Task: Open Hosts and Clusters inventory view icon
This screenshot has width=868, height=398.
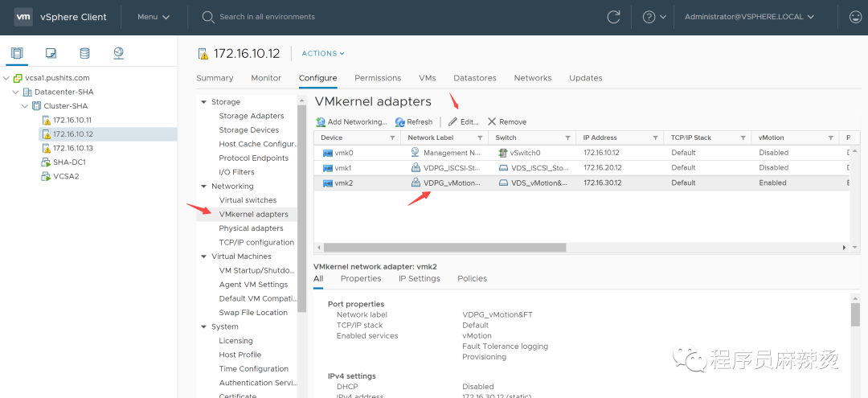Action: (x=17, y=53)
